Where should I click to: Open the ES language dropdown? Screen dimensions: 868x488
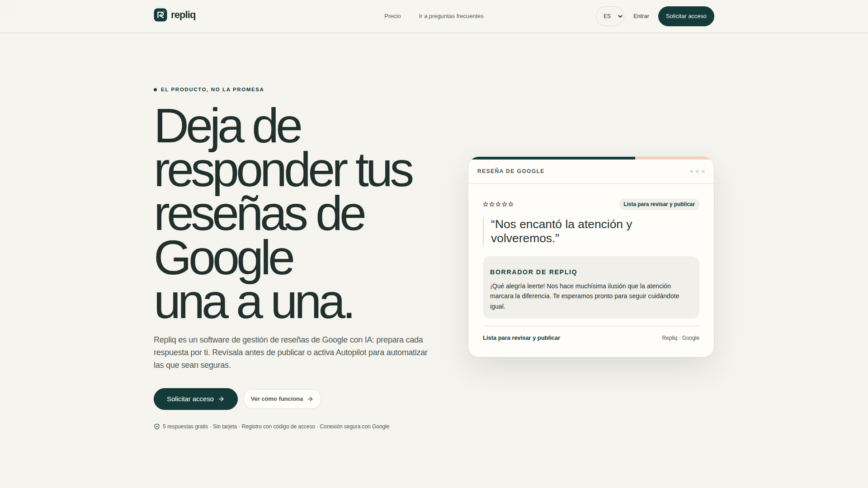click(x=610, y=16)
